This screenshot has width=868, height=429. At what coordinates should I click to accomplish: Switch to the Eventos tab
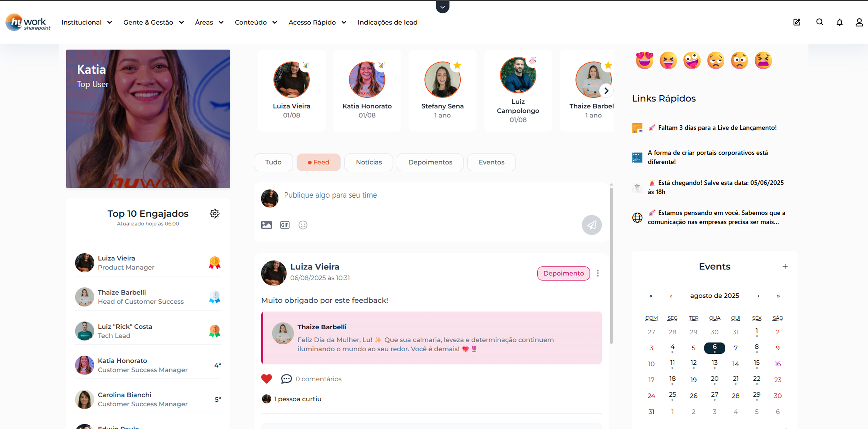[491, 162]
